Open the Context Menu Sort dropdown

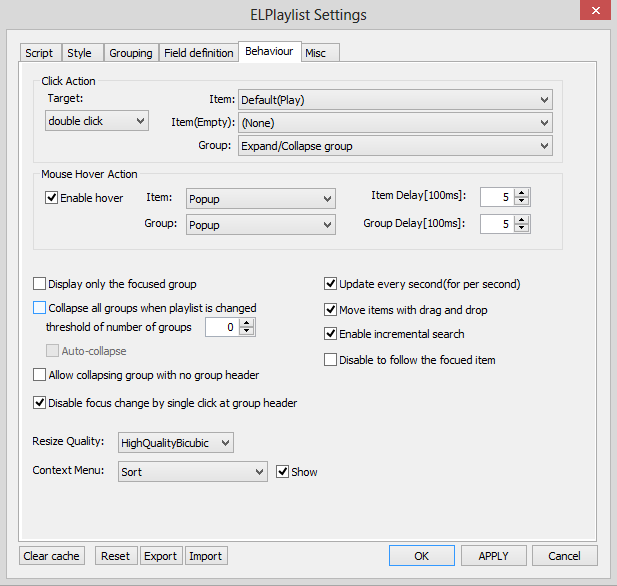coord(191,472)
